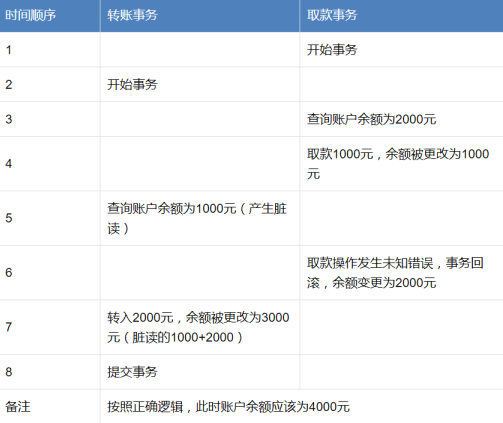
Task: Click the header cell "时间顺序"
Action: [50, 16]
